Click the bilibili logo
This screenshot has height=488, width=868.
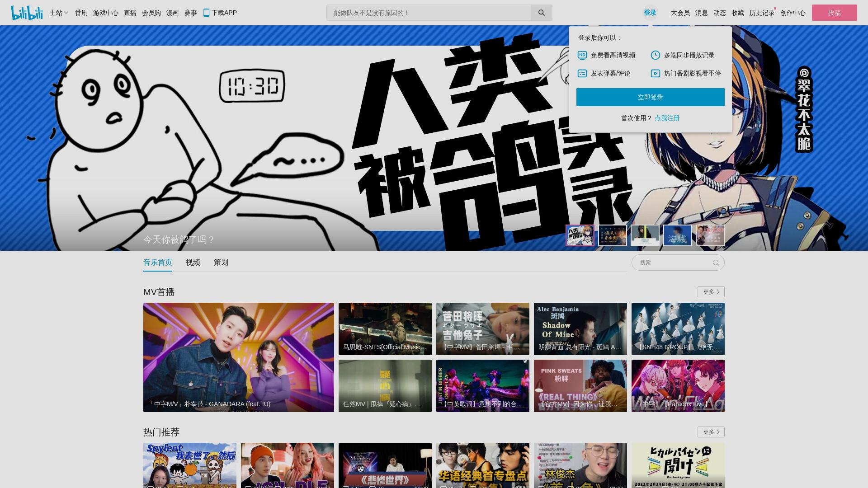coord(27,13)
